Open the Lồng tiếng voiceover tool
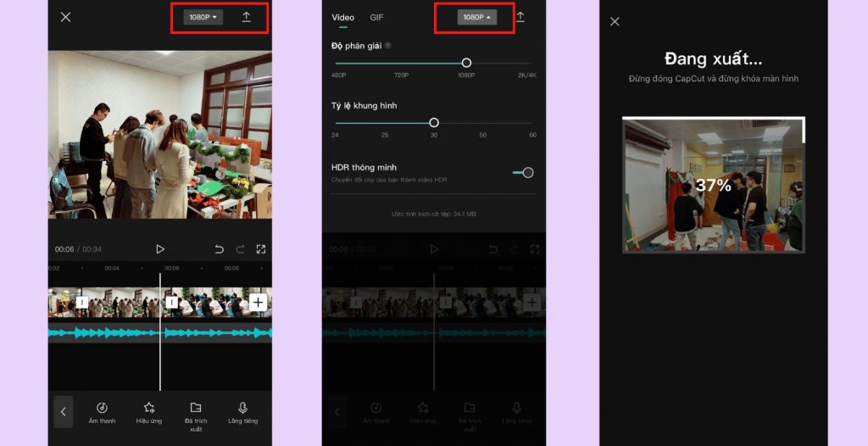 242,413
